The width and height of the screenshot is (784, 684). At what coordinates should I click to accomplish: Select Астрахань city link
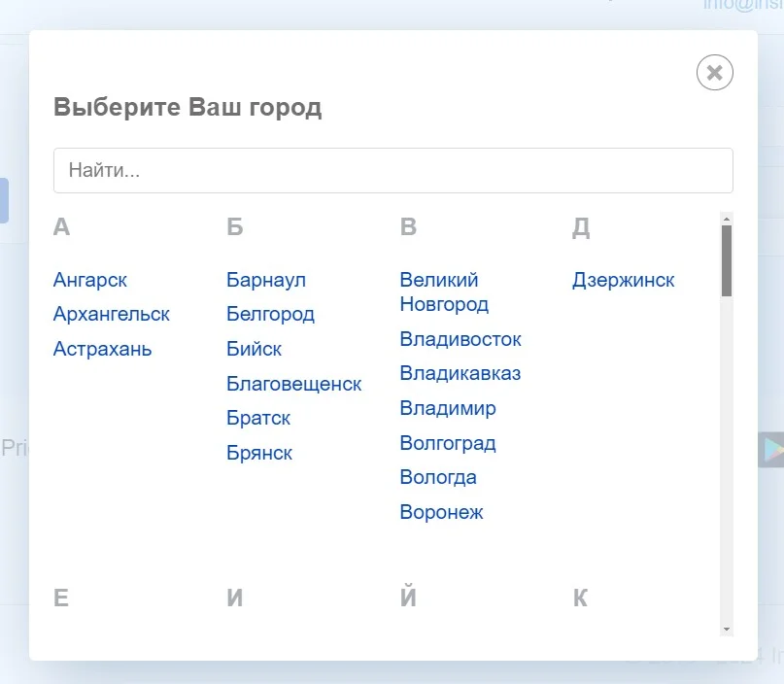[x=103, y=349]
